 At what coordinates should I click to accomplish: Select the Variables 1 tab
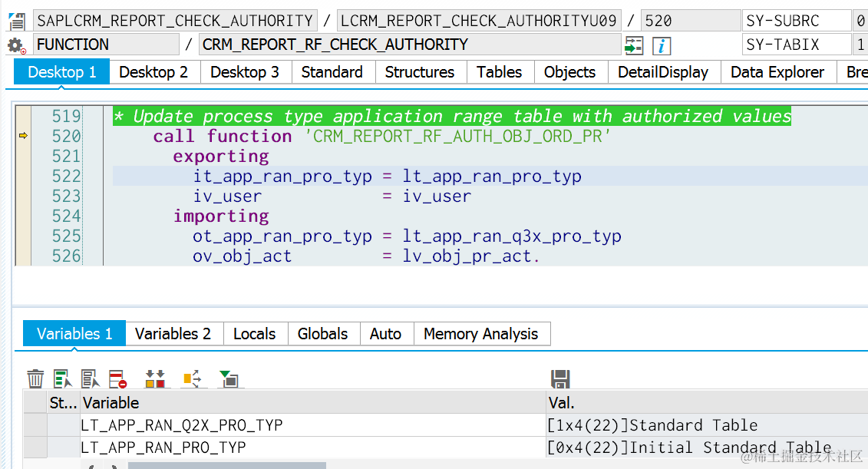click(x=74, y=334)
